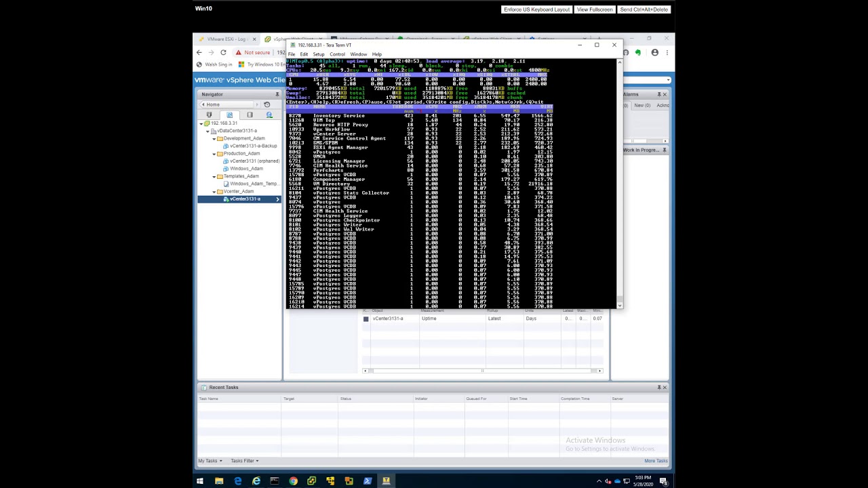868x488 pixels.
Task: Open vSphere search dropdown arrow
Action: click(667, 80)
